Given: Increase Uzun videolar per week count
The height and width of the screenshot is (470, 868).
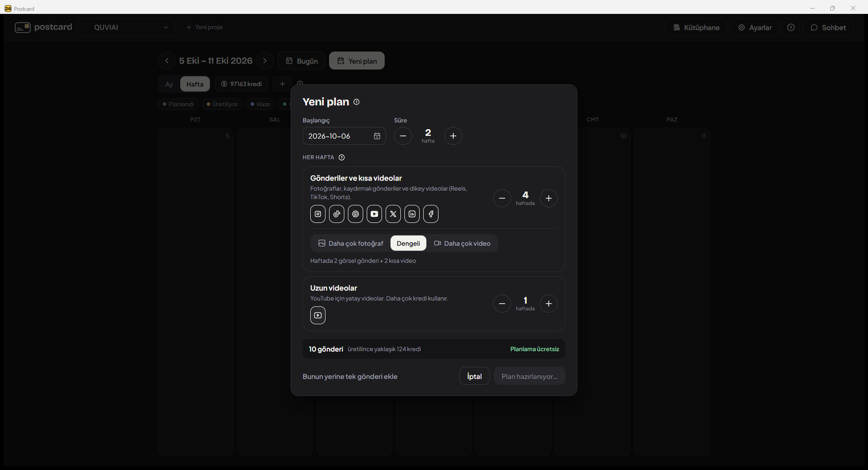Looking at the screenshot, I should click(x=549, y=304).
